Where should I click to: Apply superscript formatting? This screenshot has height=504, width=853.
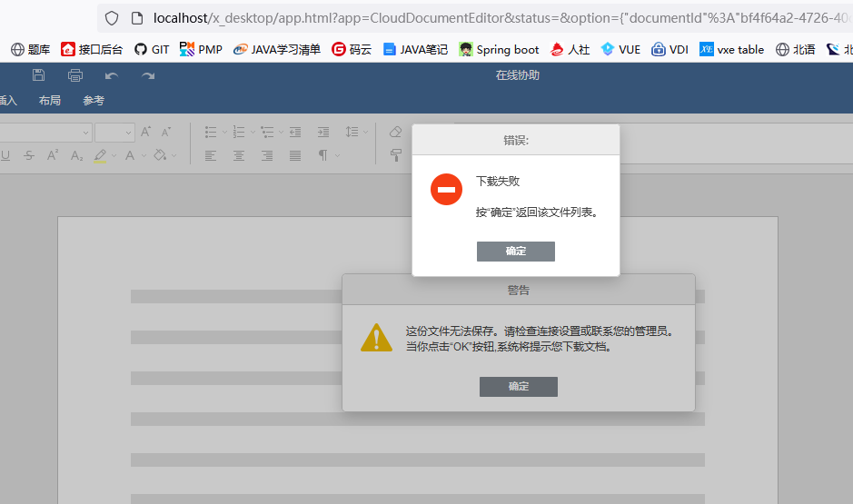tap(53, 155)
